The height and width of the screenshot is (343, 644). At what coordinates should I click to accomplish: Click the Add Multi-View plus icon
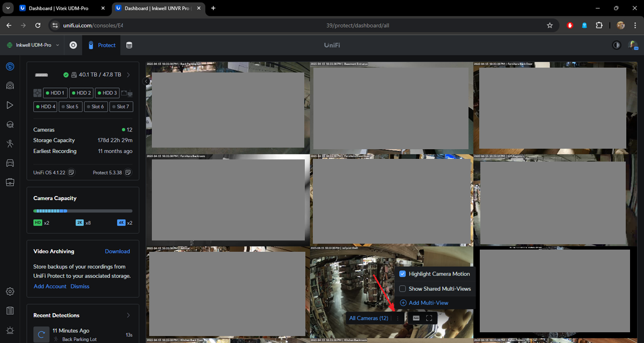(403, 303)
